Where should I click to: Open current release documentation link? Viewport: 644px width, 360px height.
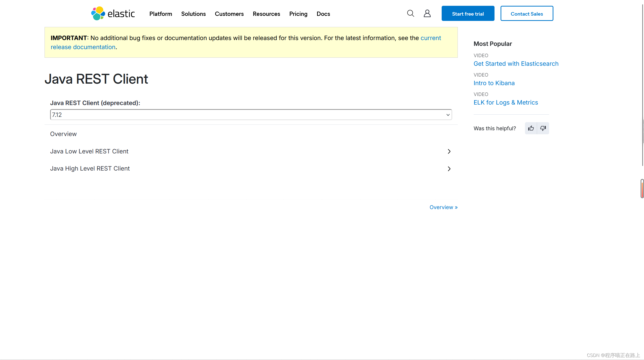(83, 47)
